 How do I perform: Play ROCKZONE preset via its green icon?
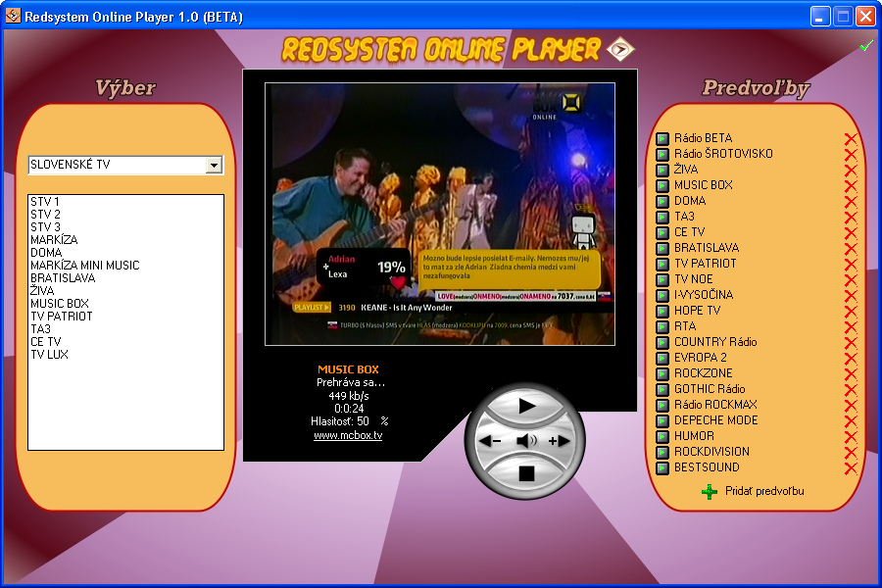coord(662,373)
